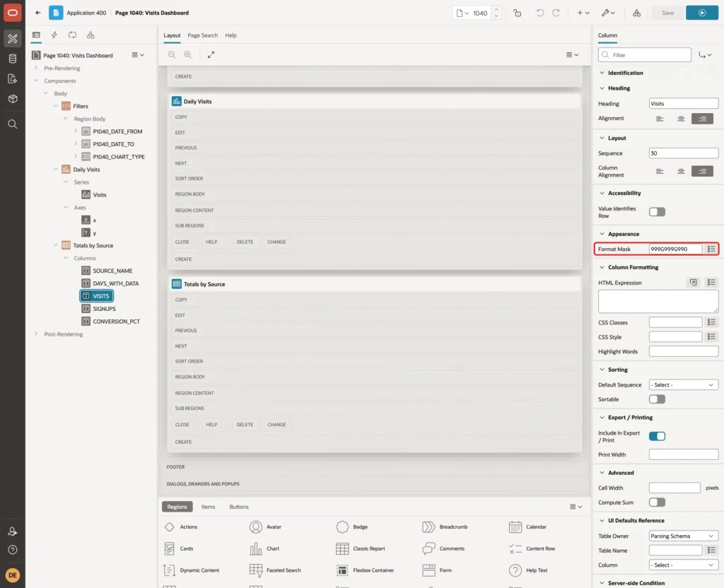Run the page with the play button

point(702,13)
